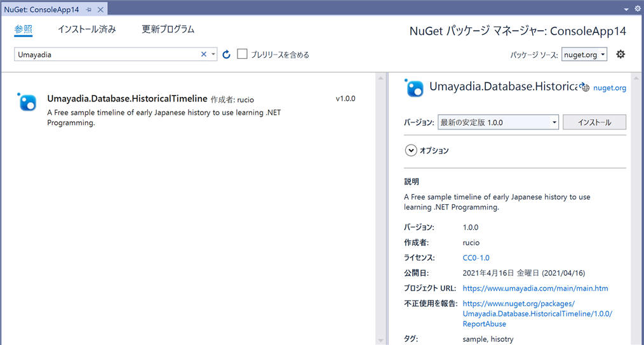
Task: Open the version selection dropdown
Action: click(498, 122)
